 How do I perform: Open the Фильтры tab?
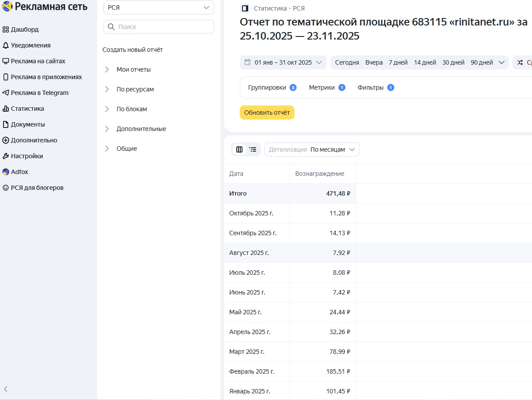coord(375,87)
